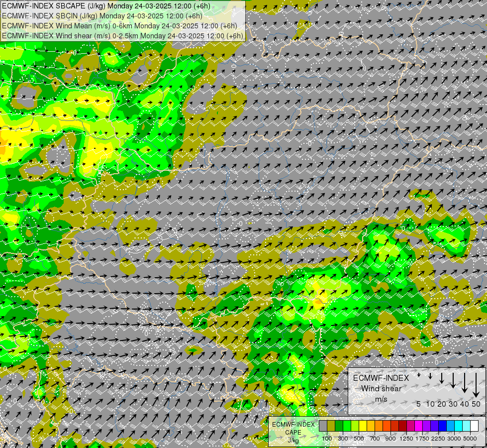
Task: Select the pure yellow CAPE legend swatch
Action: coord(363,426)
